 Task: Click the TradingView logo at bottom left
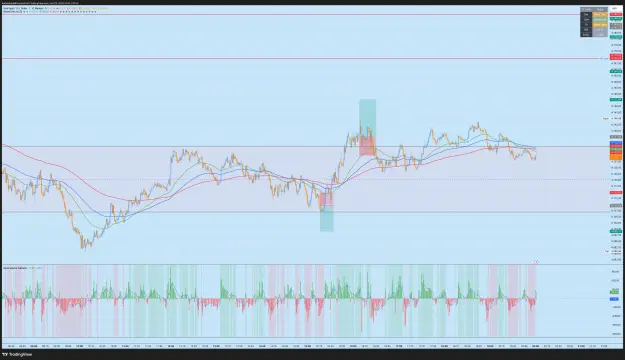coord(17,354)
